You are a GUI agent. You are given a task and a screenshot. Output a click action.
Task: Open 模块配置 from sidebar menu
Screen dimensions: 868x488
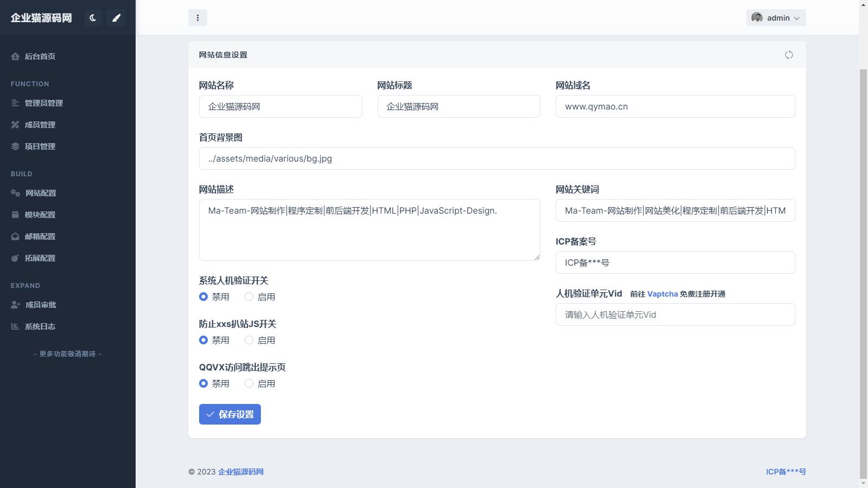[40, 215]
